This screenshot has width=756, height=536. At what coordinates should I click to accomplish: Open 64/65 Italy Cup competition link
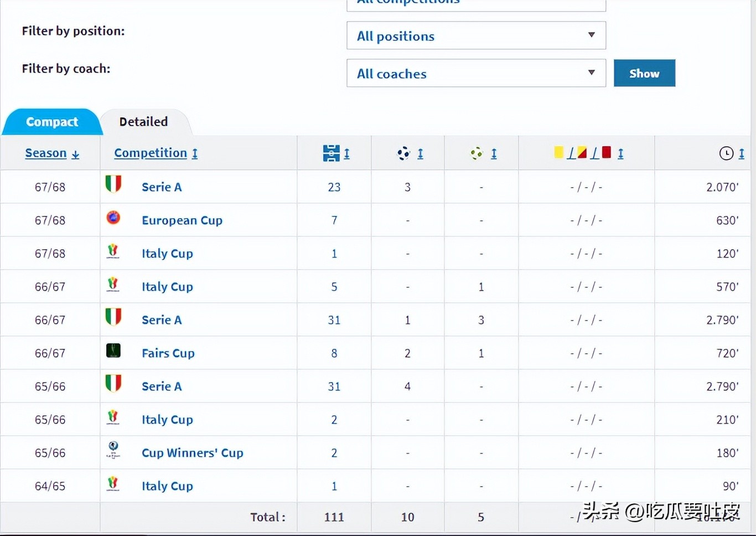(x=167, y=486)
